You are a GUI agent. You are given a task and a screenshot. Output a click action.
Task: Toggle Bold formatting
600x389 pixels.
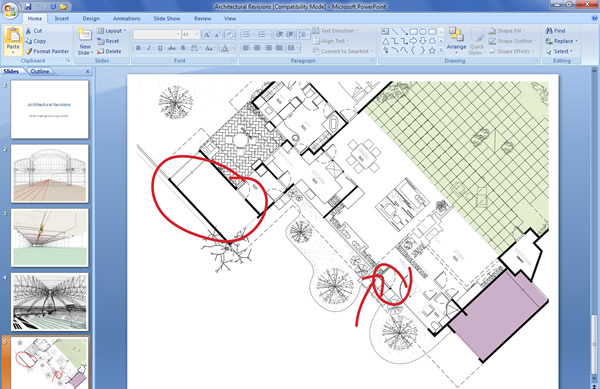click(x=139, y=48)
